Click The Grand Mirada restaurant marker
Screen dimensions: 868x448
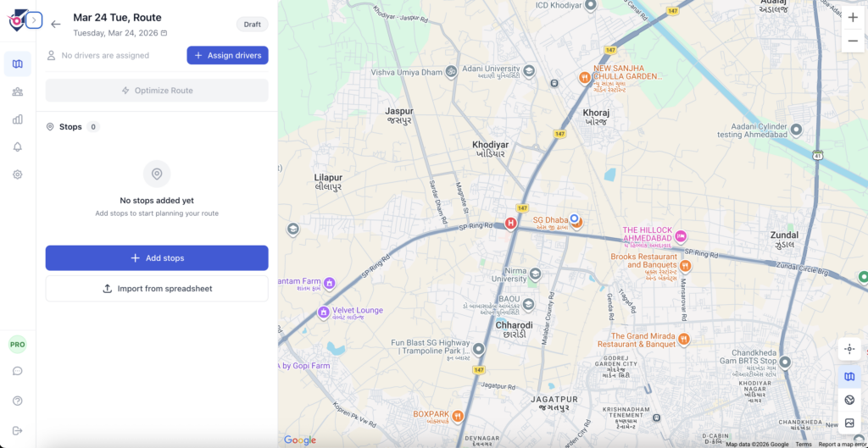pyautogui.click(x=684, y=339)
